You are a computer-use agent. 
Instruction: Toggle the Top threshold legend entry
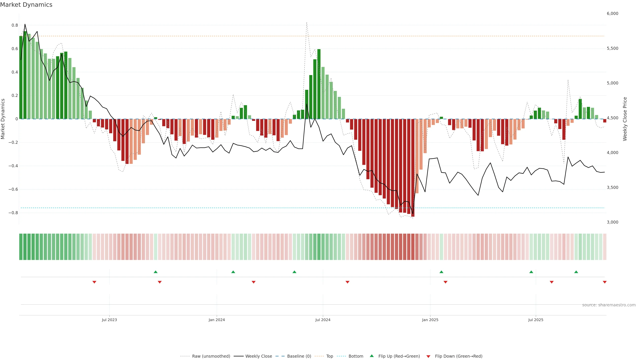(330, 356)
